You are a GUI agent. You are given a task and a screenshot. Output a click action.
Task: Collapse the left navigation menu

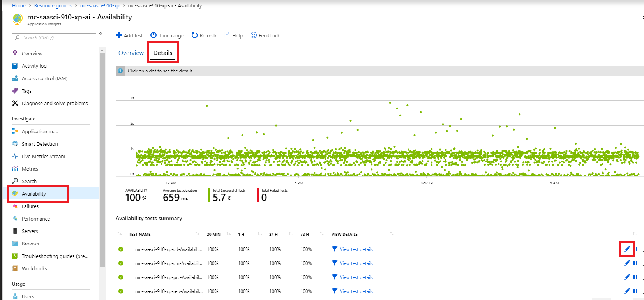[101, 34]
